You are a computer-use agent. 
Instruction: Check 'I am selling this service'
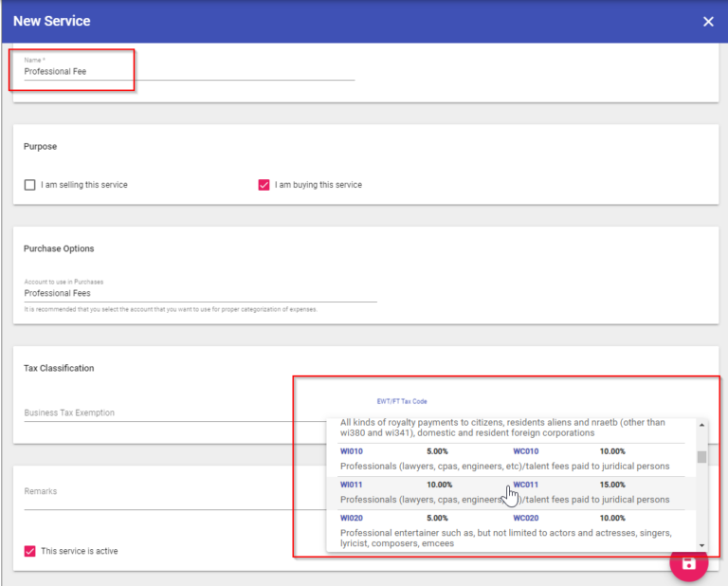pyautogui.click(x=30, y=185)
